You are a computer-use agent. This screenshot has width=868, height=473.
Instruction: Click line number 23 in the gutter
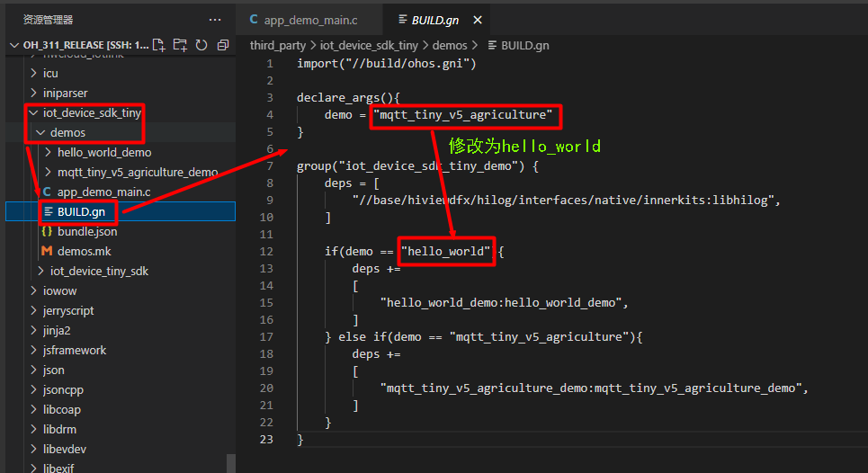[x=266, y=439]
